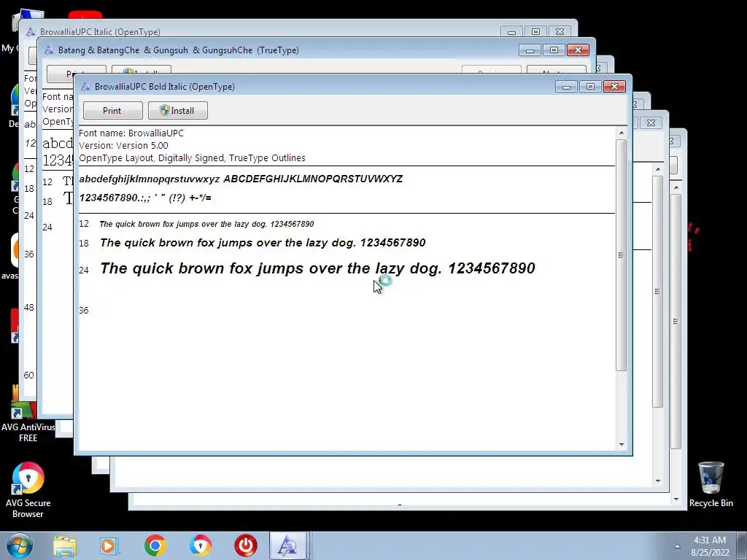Click the 12-point quick brown fox sample
747x560 pixels.
click(x=206, y=224)
